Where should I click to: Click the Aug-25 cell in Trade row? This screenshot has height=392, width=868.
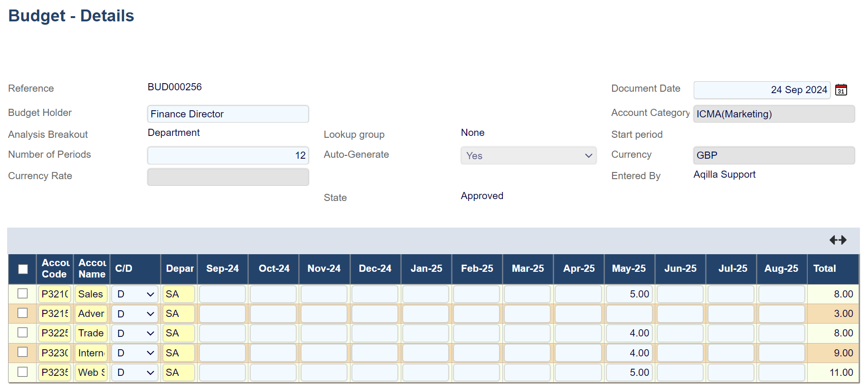[x=782, y=333]
